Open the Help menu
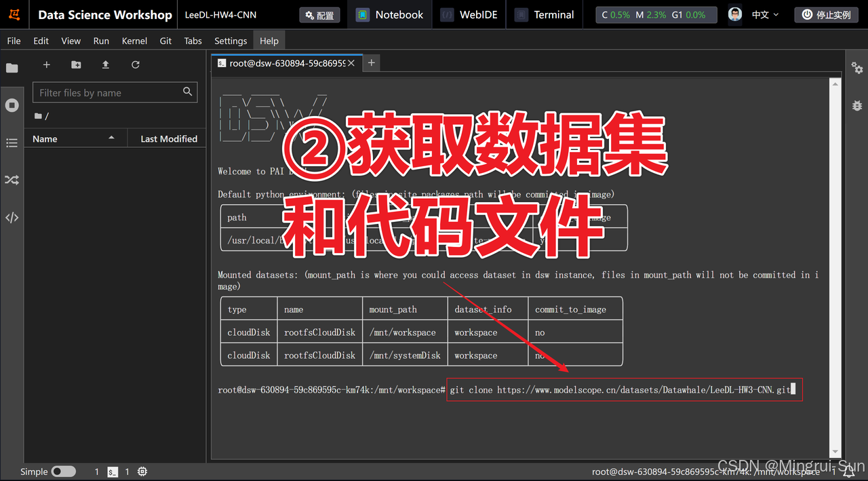This screenshot has height=481, width=868. click(x=269, y=41)
